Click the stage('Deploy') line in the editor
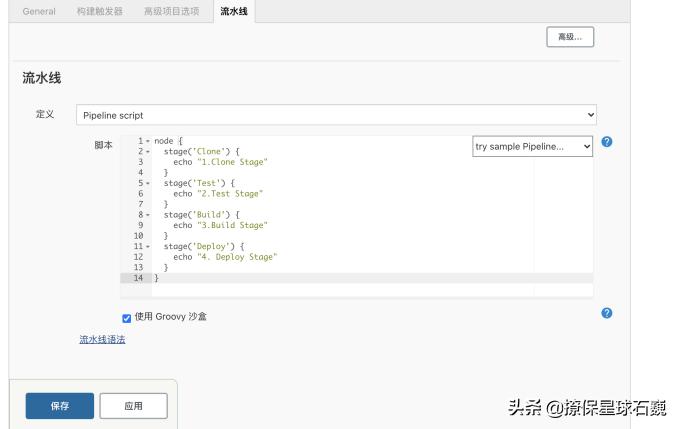The height and width of the screenshot is (429, 679). 204,246
